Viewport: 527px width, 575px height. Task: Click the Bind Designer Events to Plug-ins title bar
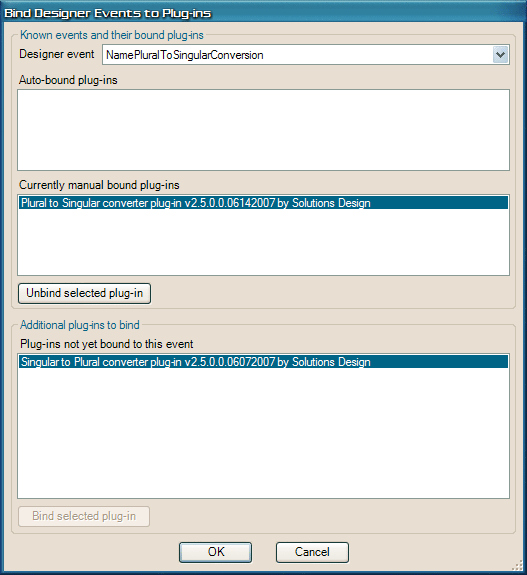pyautogui.click(x=263, y=13)
